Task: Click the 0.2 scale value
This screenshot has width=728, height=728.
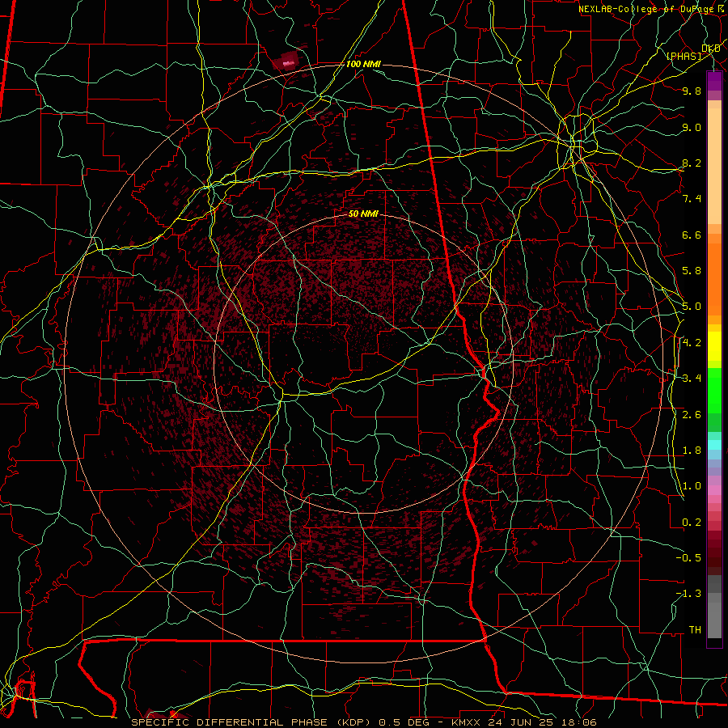Action: click(692, 523)
